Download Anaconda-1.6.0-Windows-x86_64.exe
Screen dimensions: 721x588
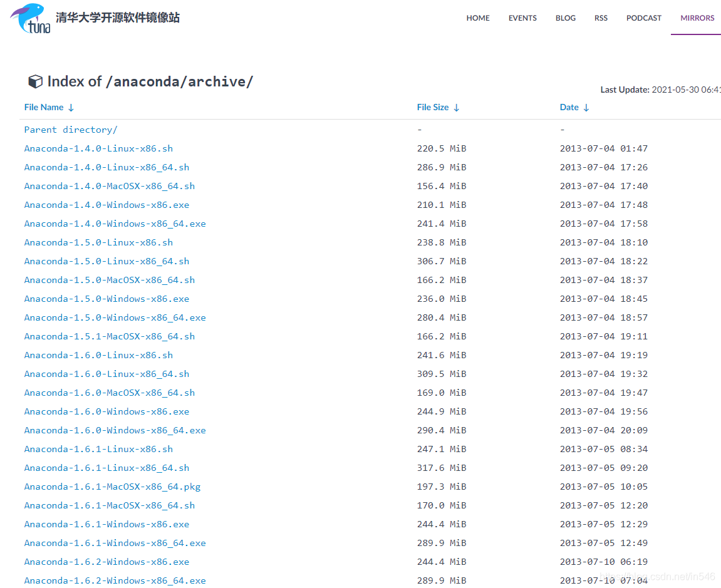(x=115, y=430)
